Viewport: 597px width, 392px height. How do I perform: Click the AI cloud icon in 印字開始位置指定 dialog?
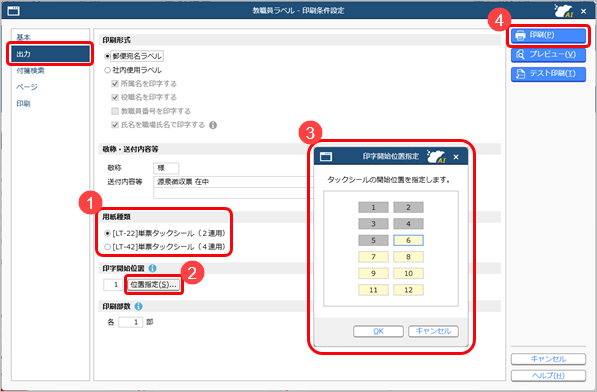tap(436, 156)
